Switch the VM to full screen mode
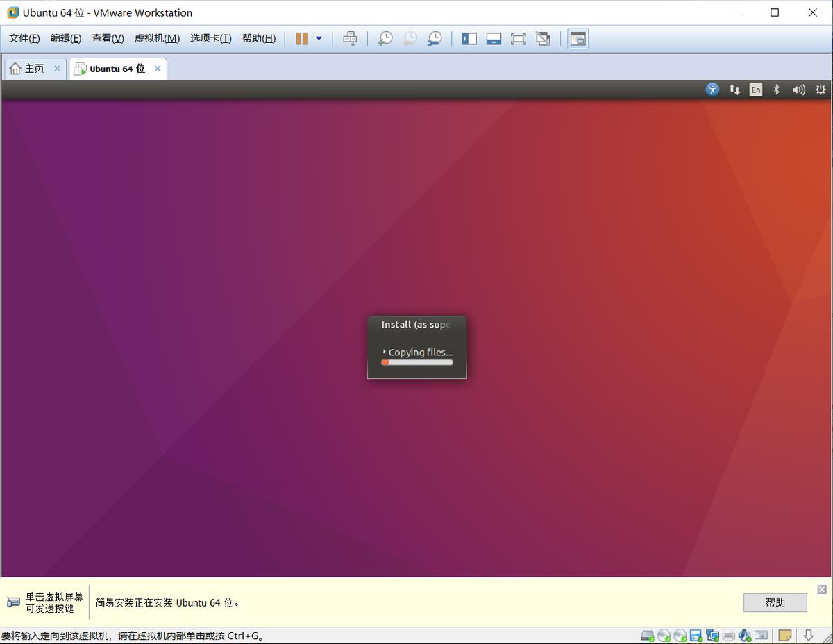The height and width of the screenshot is (644, 833). tap(518, 38)
